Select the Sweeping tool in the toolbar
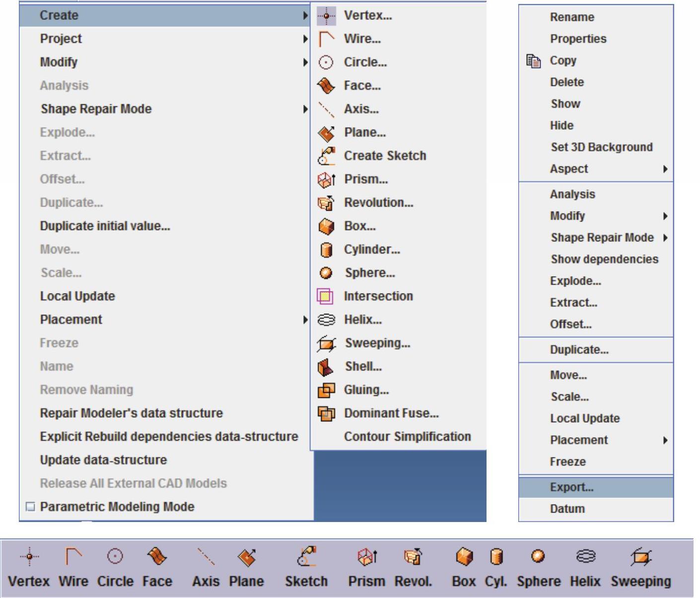 pos(640,557)
